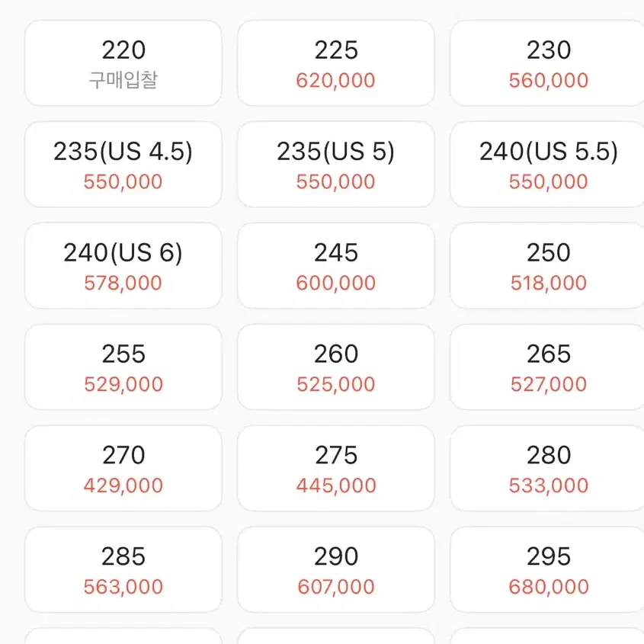Image resolution: width=644 pixels, height=644 pixels.
Task: Select size 250 priced 518,000
Action: point(547,266)
